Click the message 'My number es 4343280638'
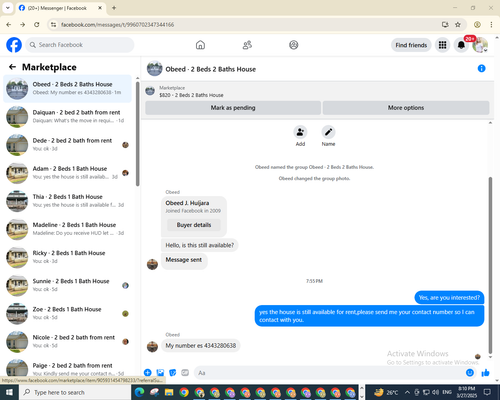 coord(201,346)
